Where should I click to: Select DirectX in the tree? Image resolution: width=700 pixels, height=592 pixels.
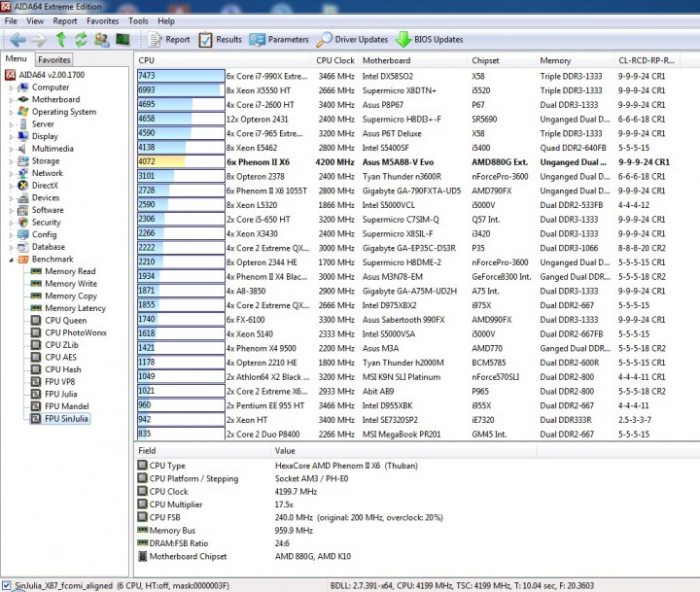pyautogui.click(x=45, y=186)
